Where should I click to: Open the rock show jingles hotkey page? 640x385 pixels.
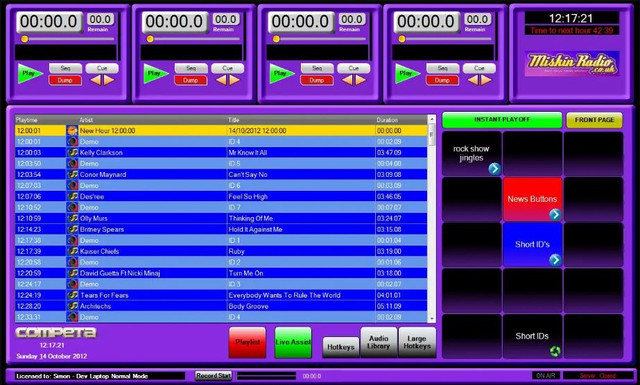coord(472,154)
